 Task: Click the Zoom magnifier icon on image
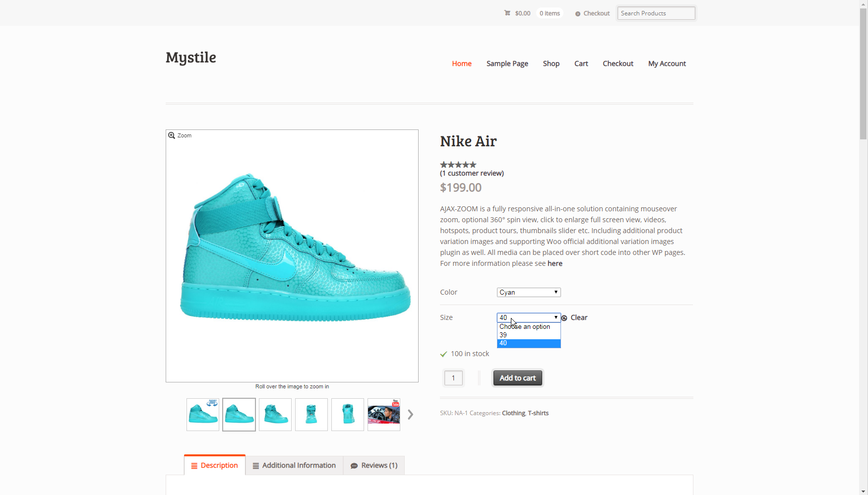(x=172, y=135)
